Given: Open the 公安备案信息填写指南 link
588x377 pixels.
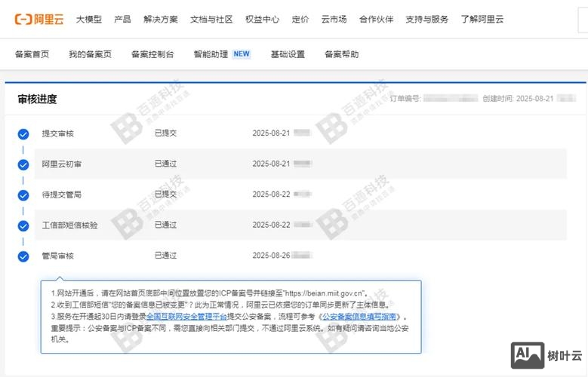Looking at the screenshot, I should (x=359, y=316).
